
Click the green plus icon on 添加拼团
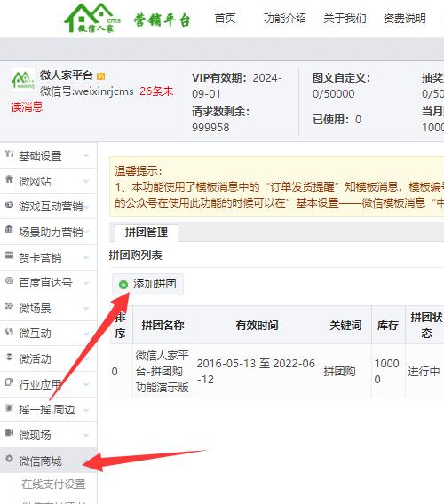point(123,285)
